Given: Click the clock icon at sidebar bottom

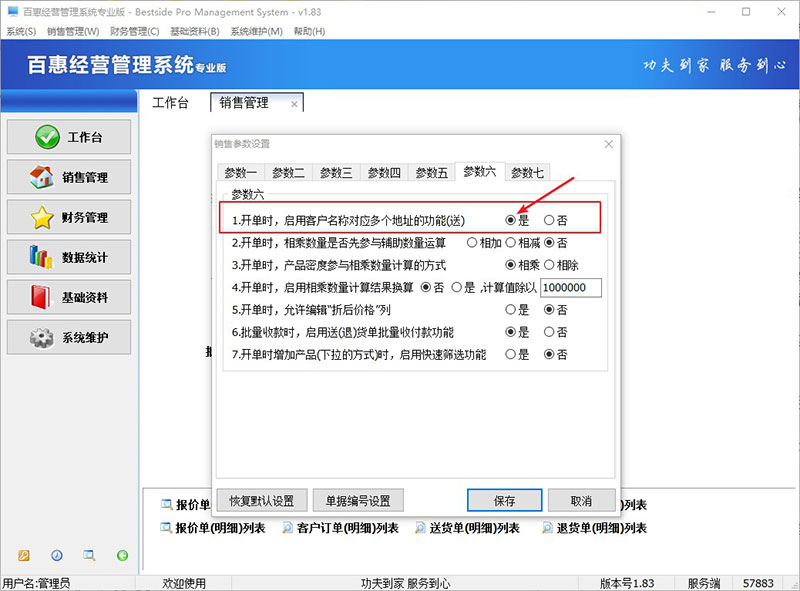Looking at the screenshot, I should [57, 555].
